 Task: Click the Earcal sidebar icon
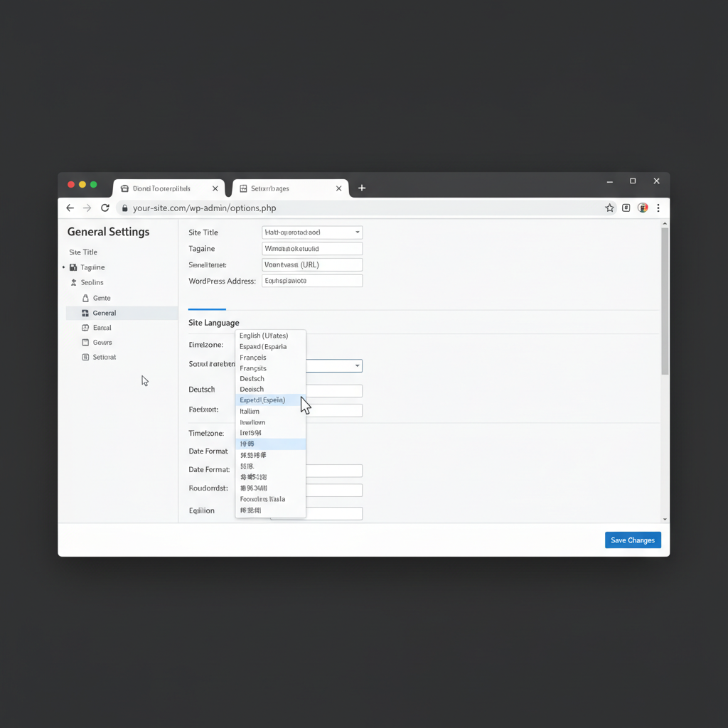coord(85,328)
